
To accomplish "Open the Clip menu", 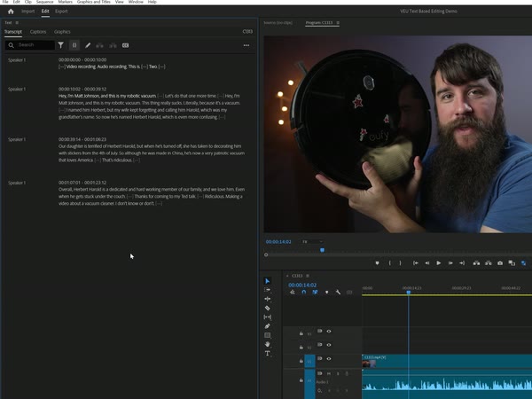I will coord(28,2).
